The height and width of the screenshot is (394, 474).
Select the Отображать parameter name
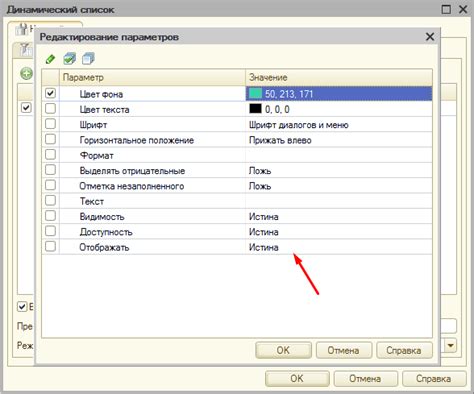coord(104,248)
